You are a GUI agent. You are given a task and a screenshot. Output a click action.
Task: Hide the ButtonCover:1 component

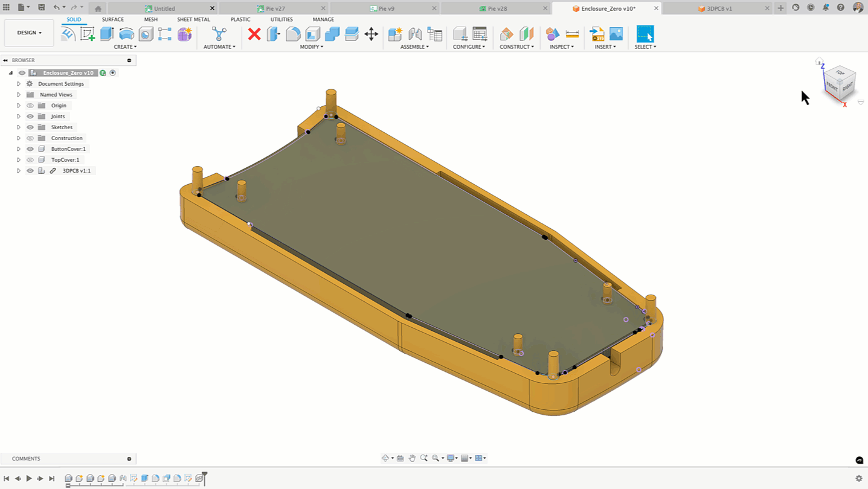point(30,149)
